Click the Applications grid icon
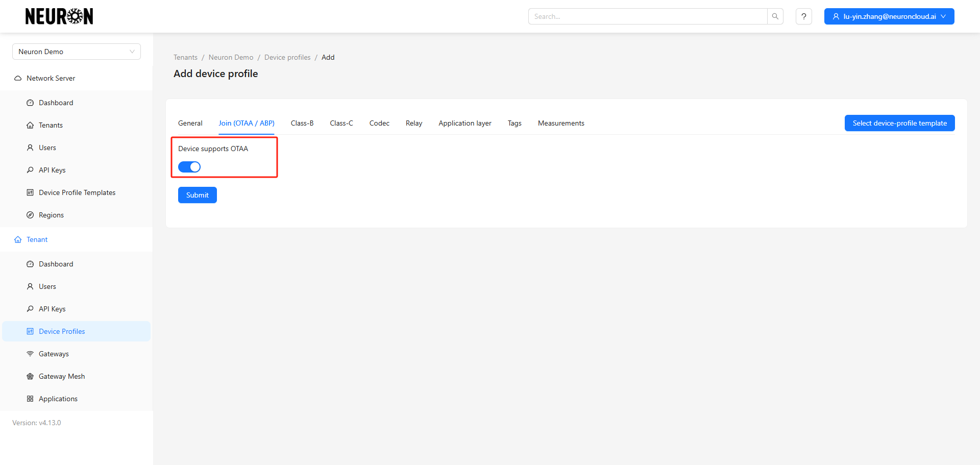 point(30,399)
